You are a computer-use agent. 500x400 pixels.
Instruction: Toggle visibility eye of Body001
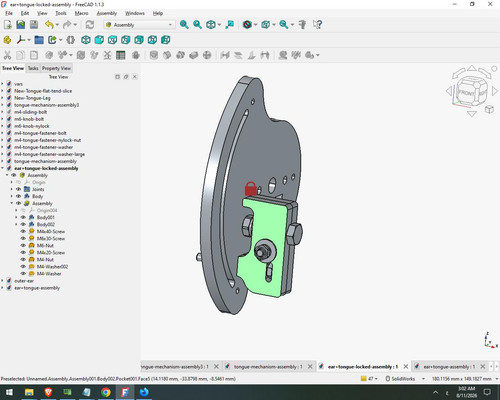pos(23,217)
